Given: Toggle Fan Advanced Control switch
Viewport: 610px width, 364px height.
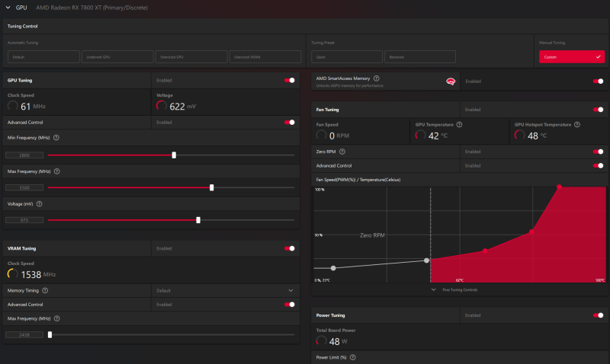Looking at the screenshot, I should coord(599,166).
